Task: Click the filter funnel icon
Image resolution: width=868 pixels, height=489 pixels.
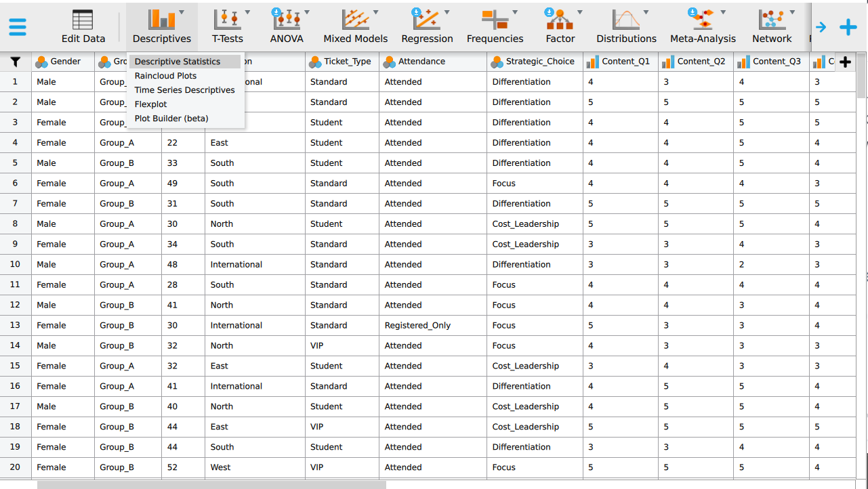Action: click(16, 62)
